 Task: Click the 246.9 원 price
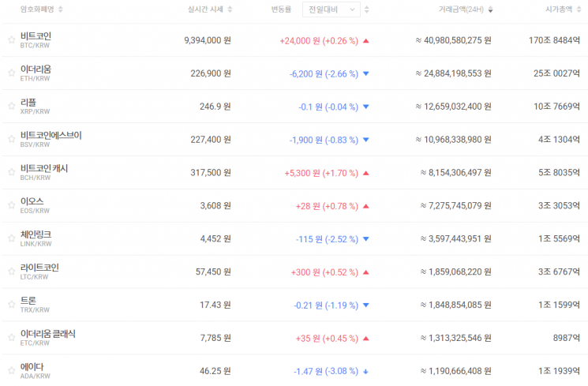pyautogui.click(x=215, y=106)
